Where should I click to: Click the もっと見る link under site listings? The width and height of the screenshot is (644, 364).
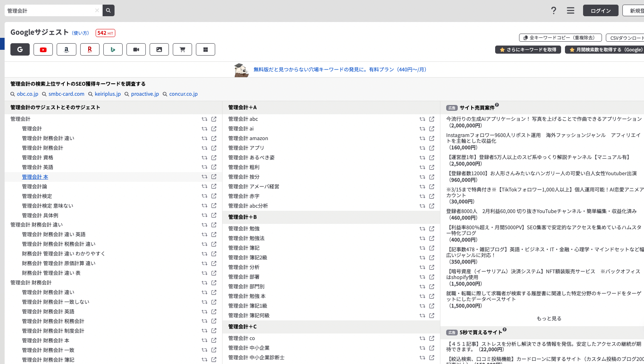click(x=549, y=318)
